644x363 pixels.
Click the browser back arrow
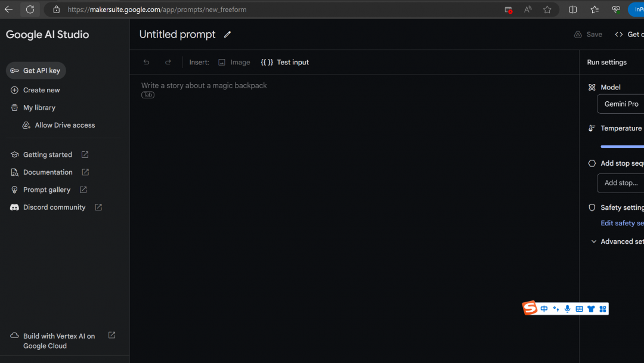tap(8, 10)
